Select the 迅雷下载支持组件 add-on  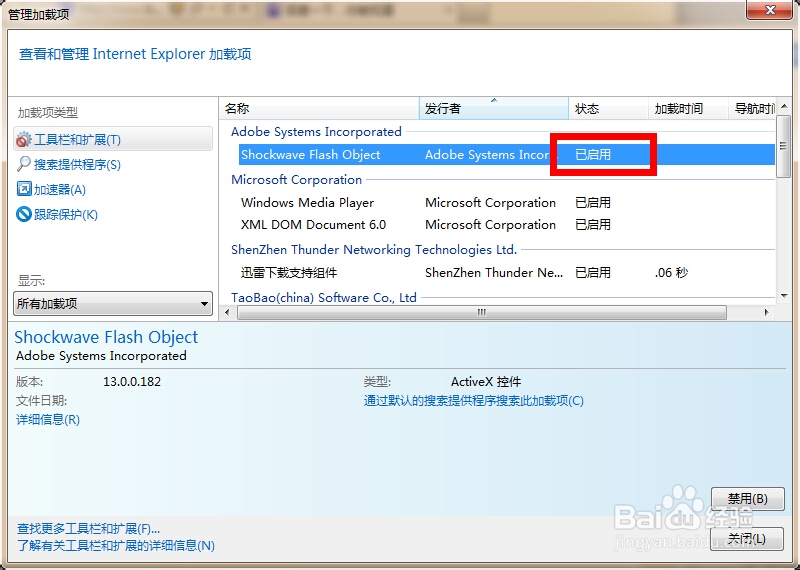point(289,272)
